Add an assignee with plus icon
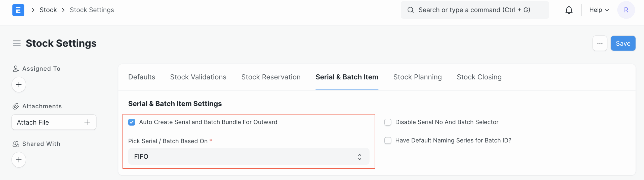 19,85
